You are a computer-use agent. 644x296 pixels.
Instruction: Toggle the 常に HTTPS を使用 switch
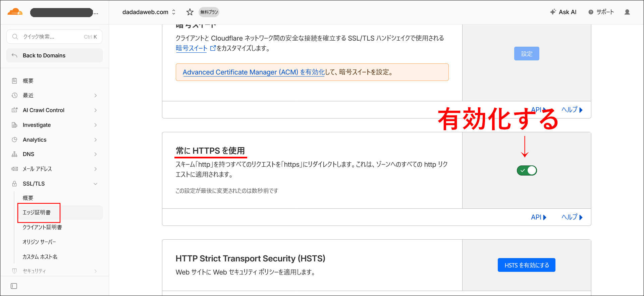tap(527, 170)
